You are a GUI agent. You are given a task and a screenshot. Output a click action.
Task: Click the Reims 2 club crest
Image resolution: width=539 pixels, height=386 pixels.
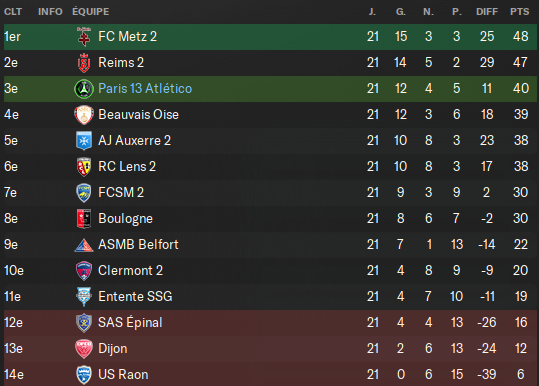tap(84, 63)
